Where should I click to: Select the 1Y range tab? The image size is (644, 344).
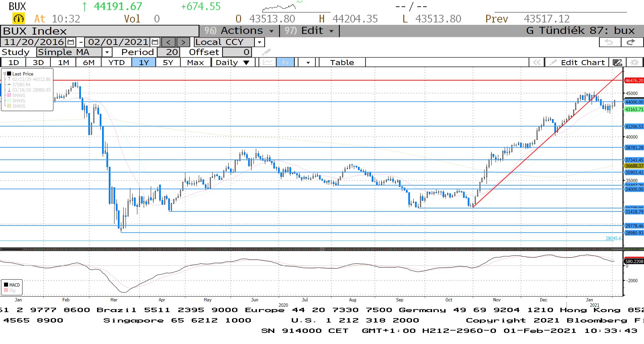click(144, 62)
